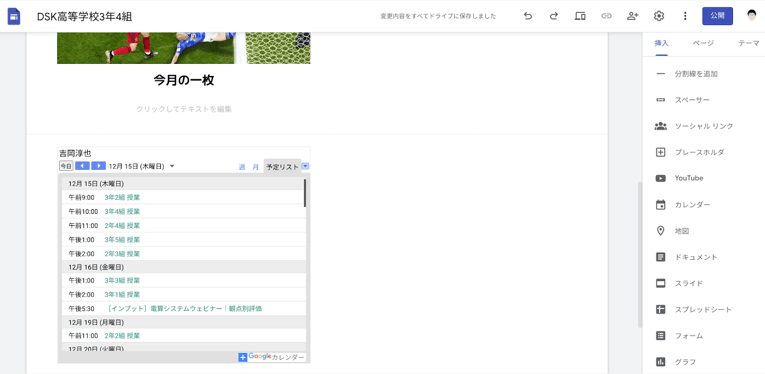Click the 今月の一枚 heading text
This screenshot has width=765, height=374.
coord(183,80)
